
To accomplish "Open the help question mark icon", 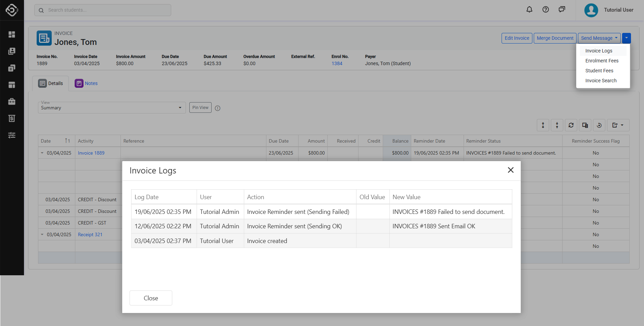I will 546,10.
